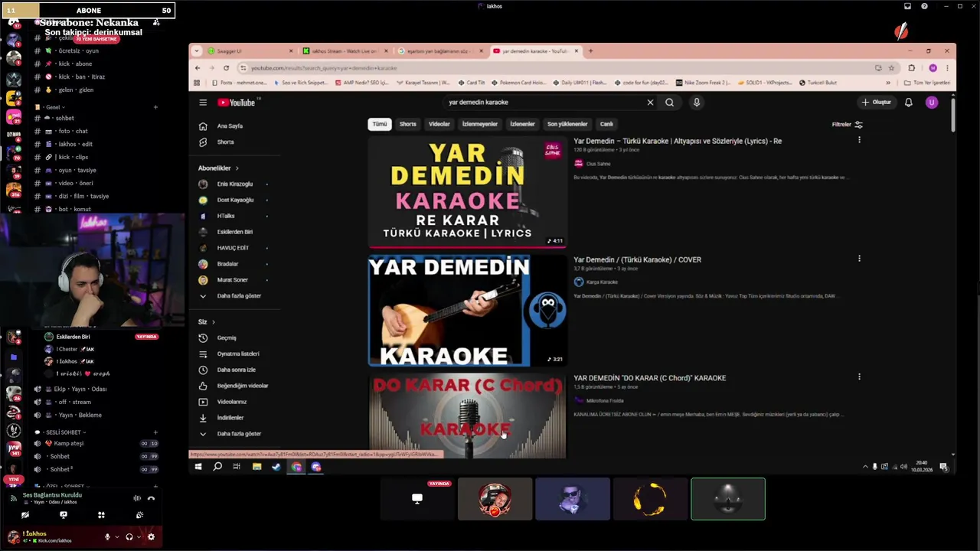The height and width of the screenshot is (551, 980).
Task: Open the Yar Demedin Re Karar thumbnail
Action: [x=467, y=192]
